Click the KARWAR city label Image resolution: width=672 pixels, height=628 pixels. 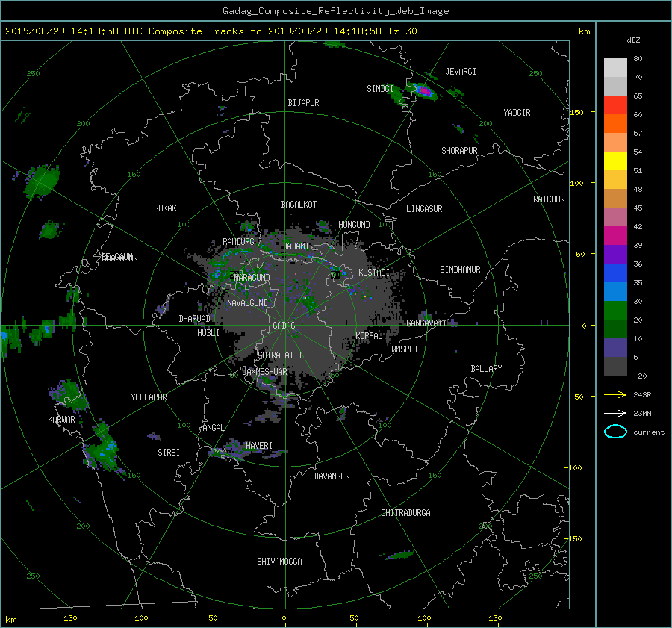(x=61, y=420)
